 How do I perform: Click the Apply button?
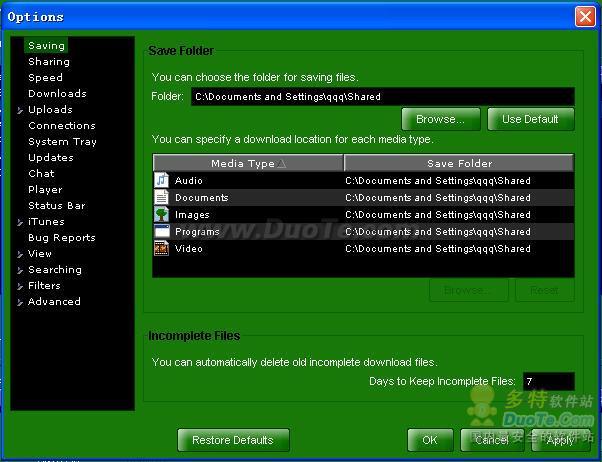pyautogui.click(x=561, y=440)
